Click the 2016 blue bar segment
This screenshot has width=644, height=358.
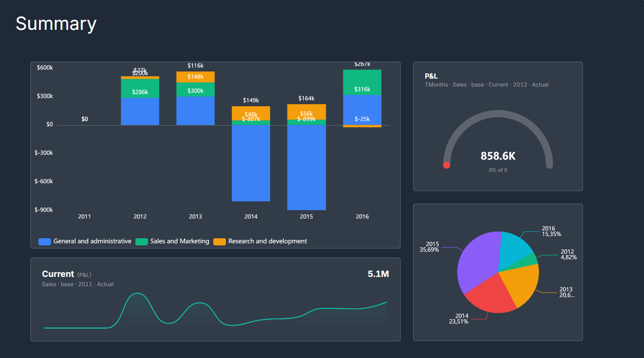click(362, 110)
